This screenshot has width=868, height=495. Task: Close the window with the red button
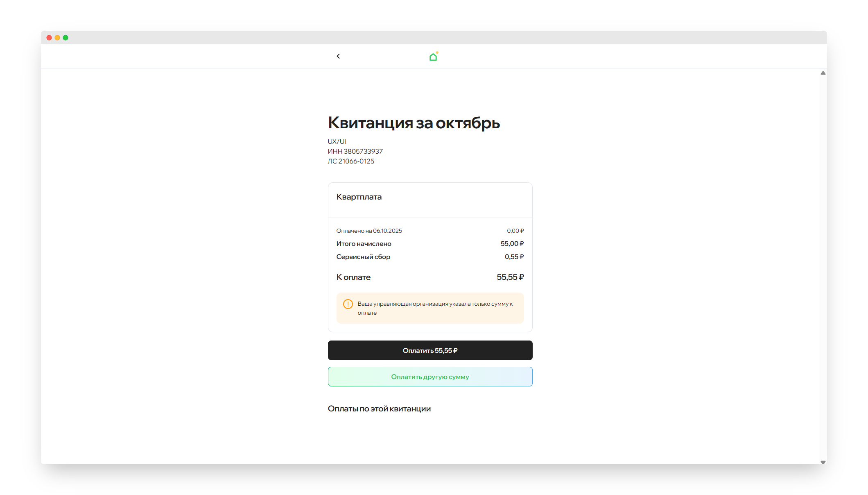pyautogui.click(x=49, y=38)
